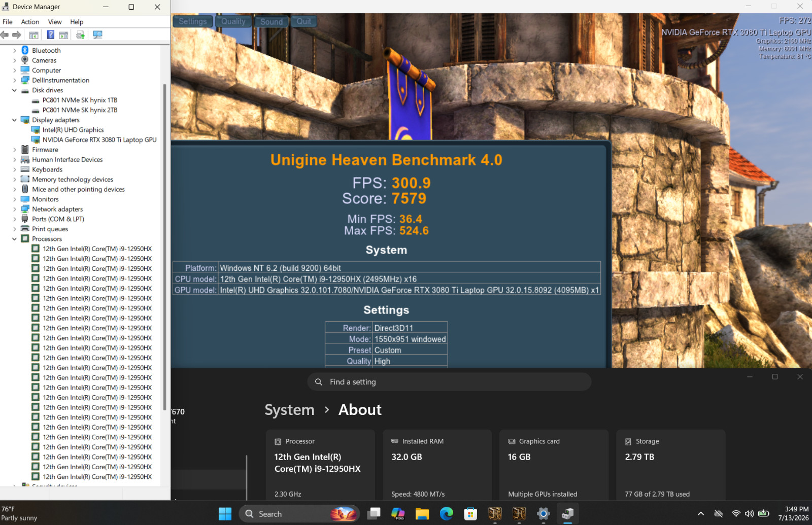Open the Windows Start button
The width and height of the screenshot is (812, 525).
[225, 514]
